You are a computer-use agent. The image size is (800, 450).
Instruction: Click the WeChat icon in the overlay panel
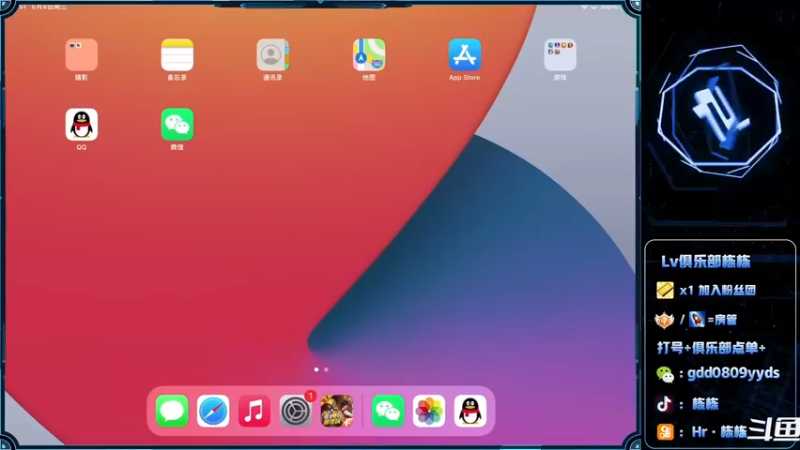coord(665,374)
